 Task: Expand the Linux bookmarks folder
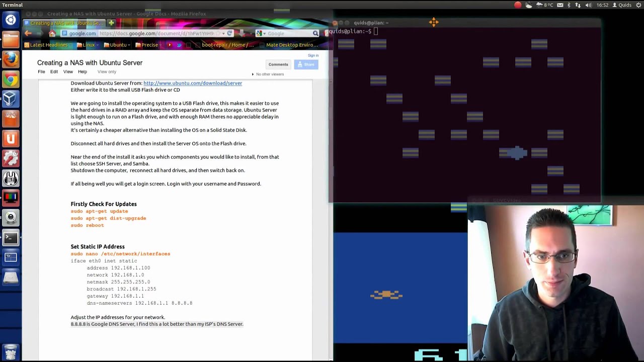[88, 45]
